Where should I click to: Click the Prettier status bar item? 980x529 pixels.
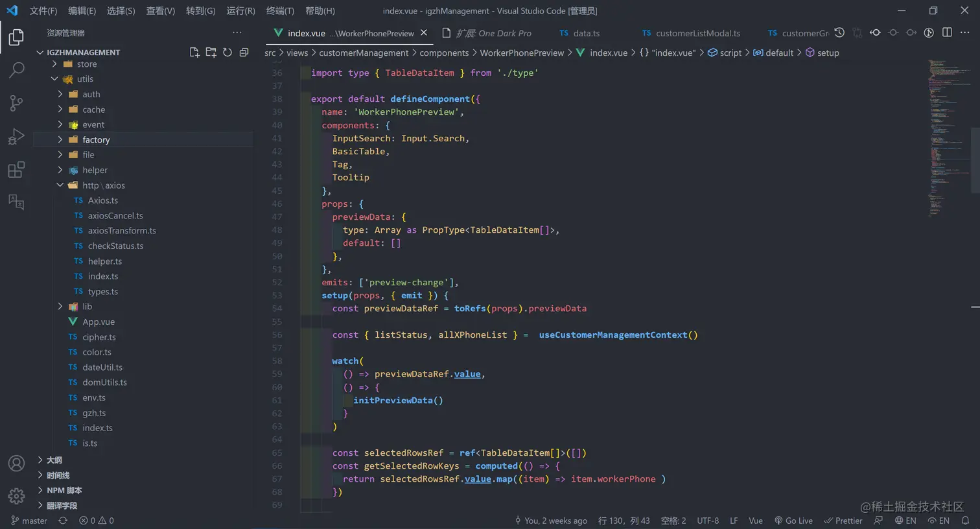843,521
